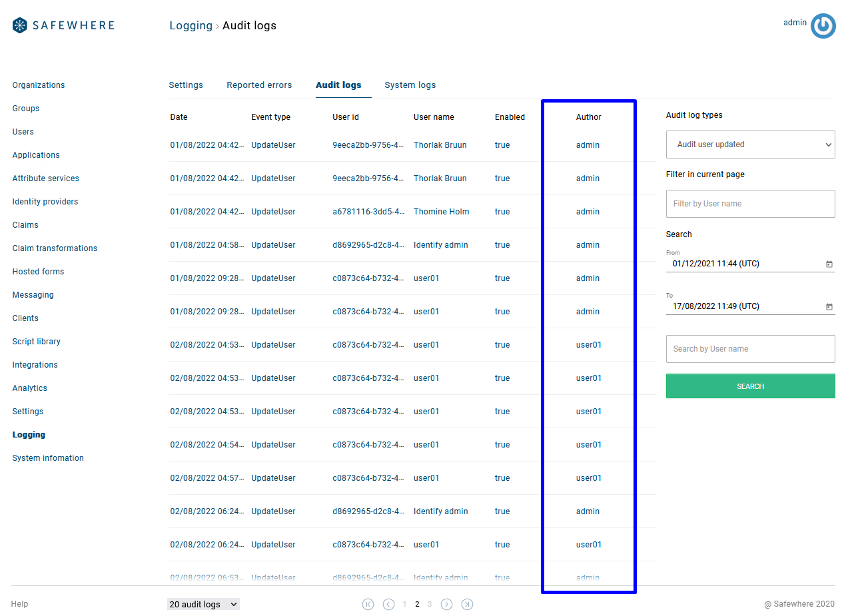Open the To date calendar picker
Image resolution: width=848 pixels, height=616 pixels.
tap(829, 307)
